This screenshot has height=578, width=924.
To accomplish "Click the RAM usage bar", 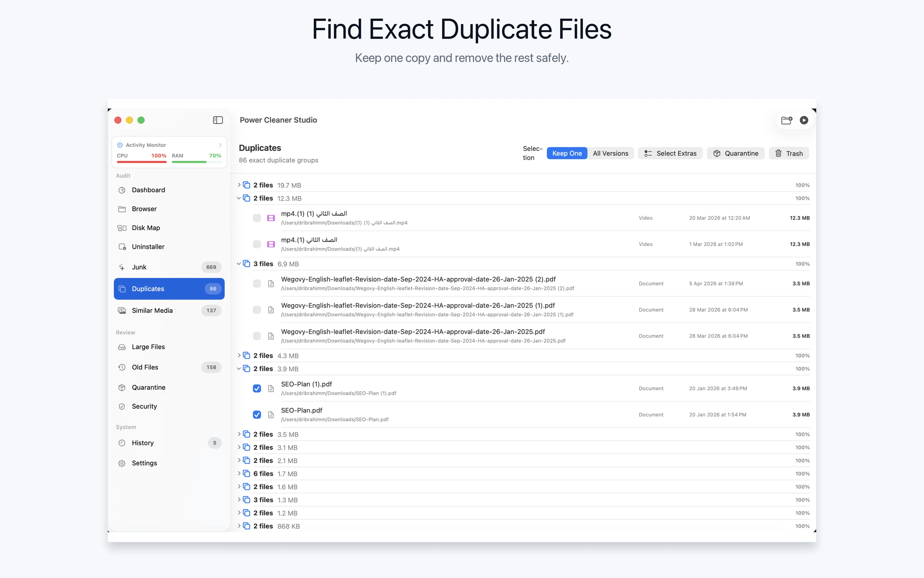I will [x=196, y=162].
